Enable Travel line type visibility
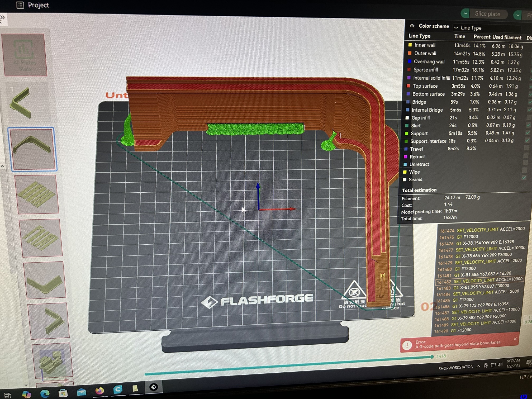 [526, 148]
